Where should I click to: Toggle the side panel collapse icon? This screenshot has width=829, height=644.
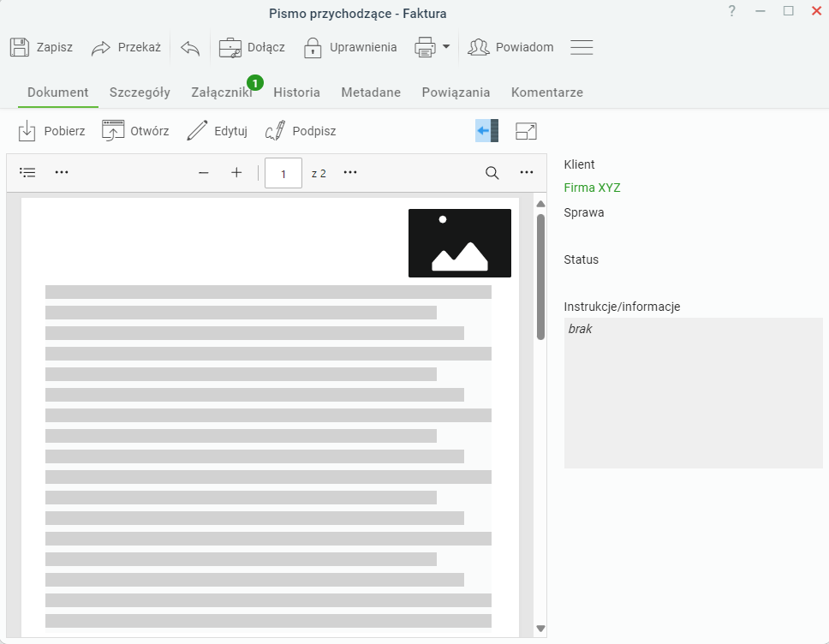point(487,130)
